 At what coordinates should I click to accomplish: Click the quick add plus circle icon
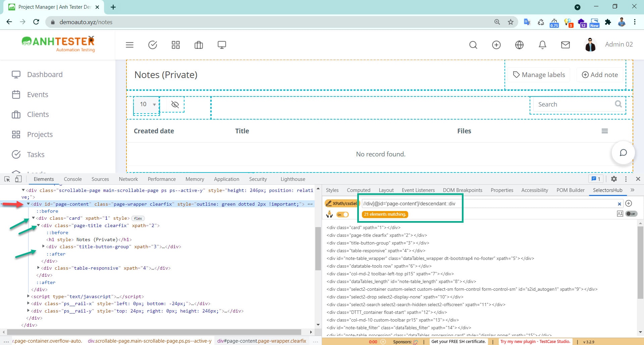[496, 45]
